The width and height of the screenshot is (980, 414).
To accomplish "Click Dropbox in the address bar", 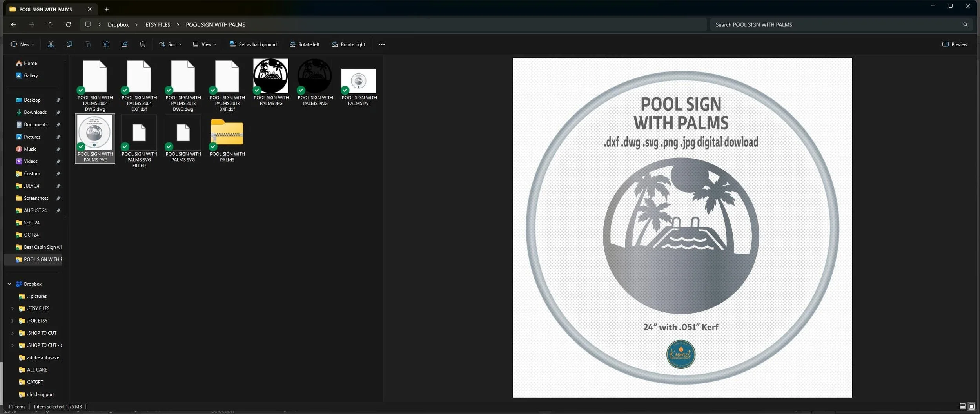I will pyautogui.click(x=118, y=24).
